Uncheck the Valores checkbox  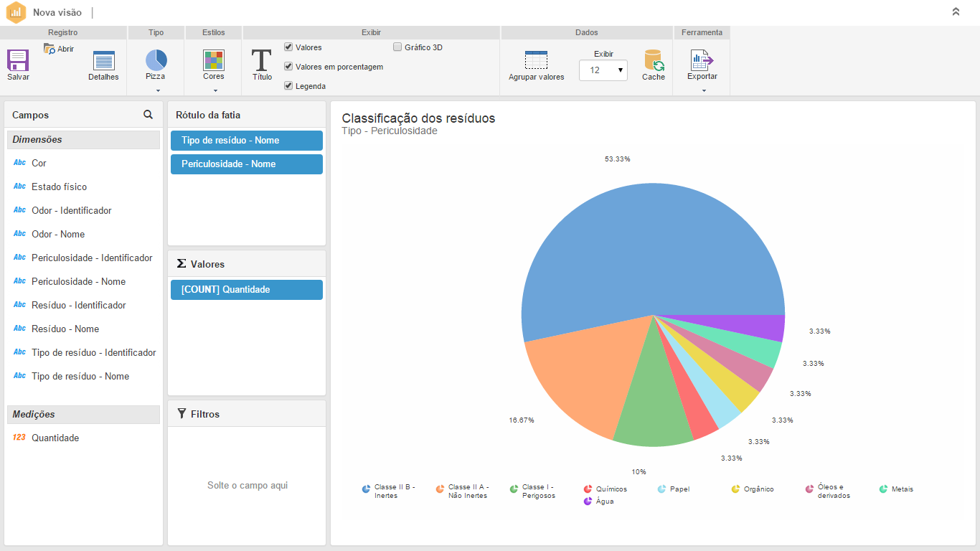pyautogui.click(x=288, y=47)
